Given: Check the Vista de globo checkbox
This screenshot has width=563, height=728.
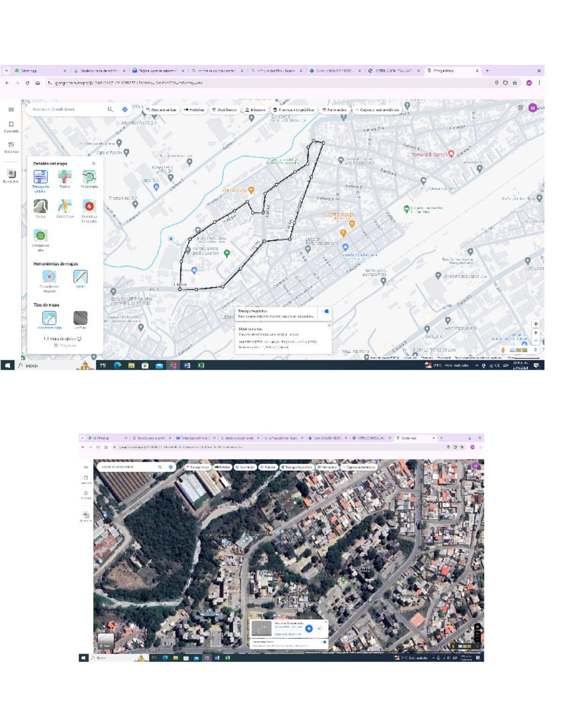Looking at the screenshot, I should point(46,338).
